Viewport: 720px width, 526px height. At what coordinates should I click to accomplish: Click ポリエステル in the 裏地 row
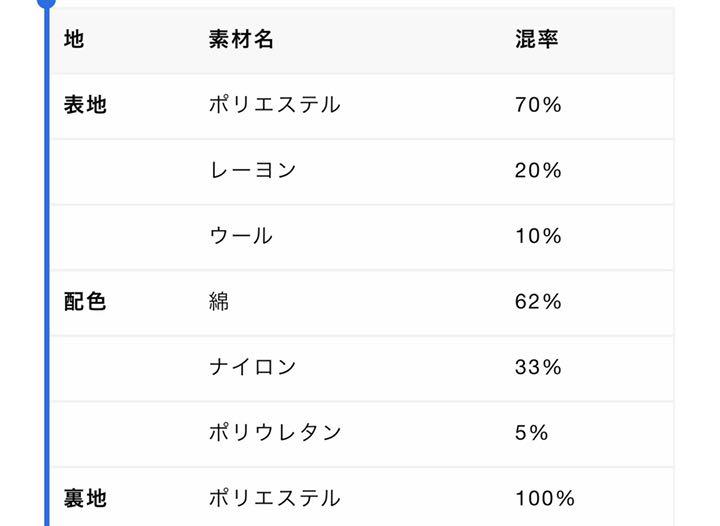[275, 498]
